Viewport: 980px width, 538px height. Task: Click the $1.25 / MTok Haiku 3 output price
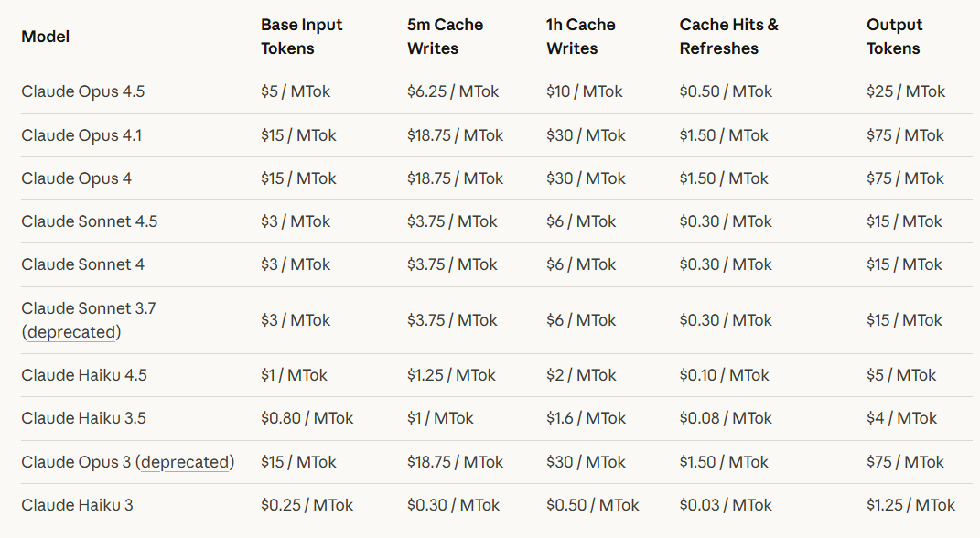click(910, 505)
